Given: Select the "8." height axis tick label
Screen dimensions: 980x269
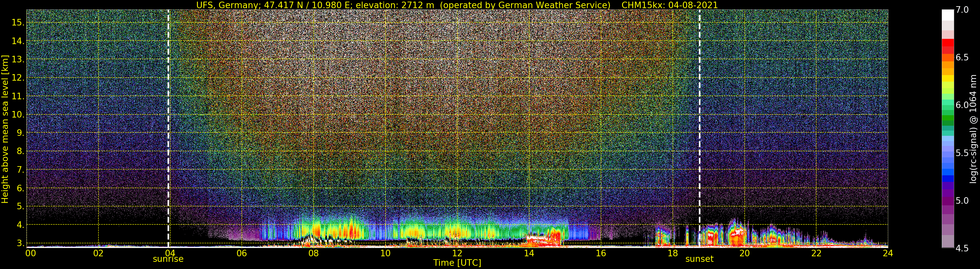Looking at the screenshot, I should 21,151.
